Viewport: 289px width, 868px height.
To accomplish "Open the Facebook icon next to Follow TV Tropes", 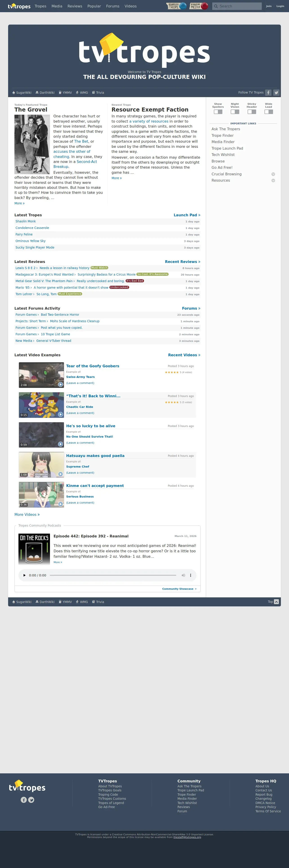I will [268, 92].
